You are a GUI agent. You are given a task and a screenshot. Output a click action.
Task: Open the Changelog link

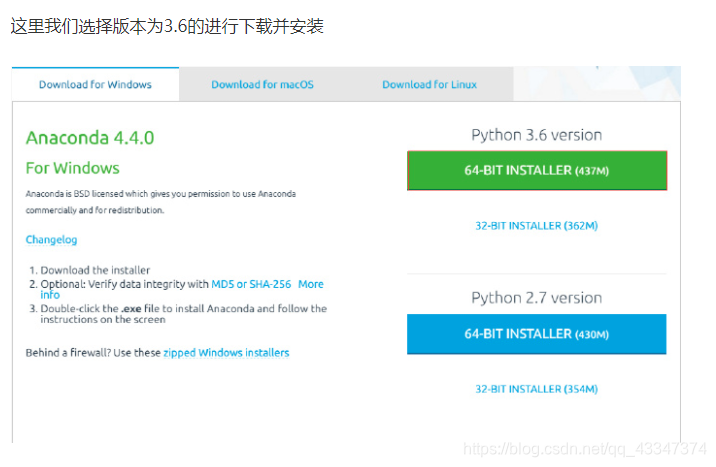point(51,240)
